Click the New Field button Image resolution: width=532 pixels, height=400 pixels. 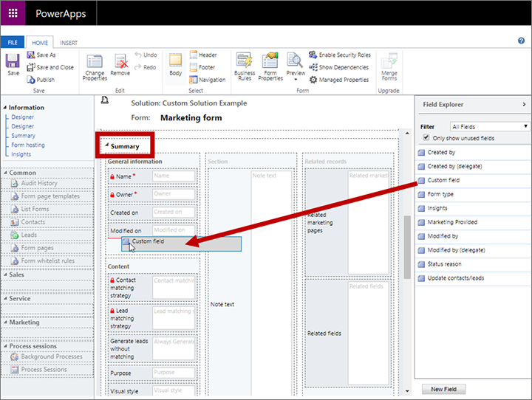click(x=443, y=389)
